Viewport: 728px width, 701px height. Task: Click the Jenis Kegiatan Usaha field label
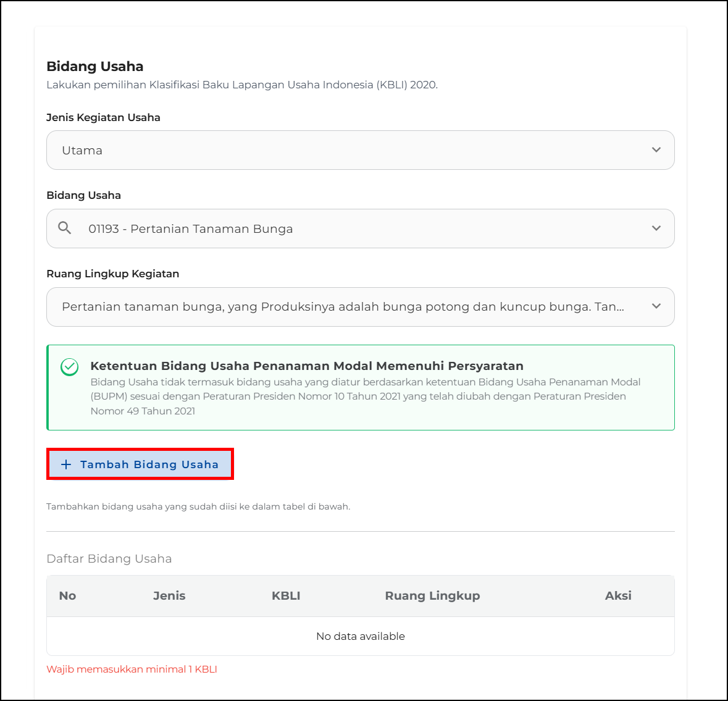coord(103,117)
